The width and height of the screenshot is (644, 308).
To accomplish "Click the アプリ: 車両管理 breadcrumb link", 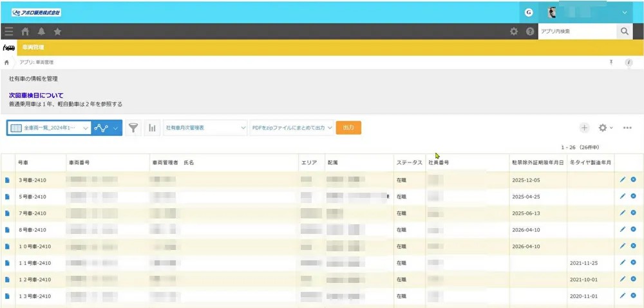I will pyautogui.click(x=37, y=63).
